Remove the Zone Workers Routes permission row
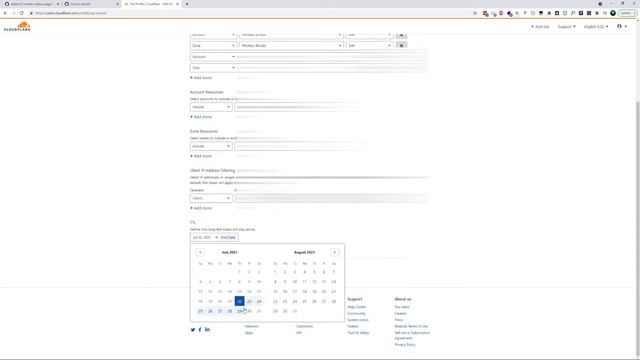This screenshot has height=360, width=640. pos(401,45)
